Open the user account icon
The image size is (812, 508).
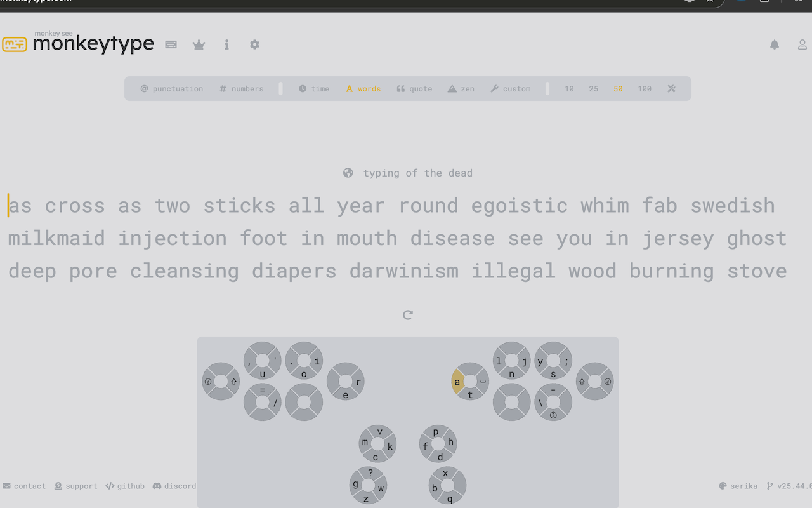[x=802, y=44]
